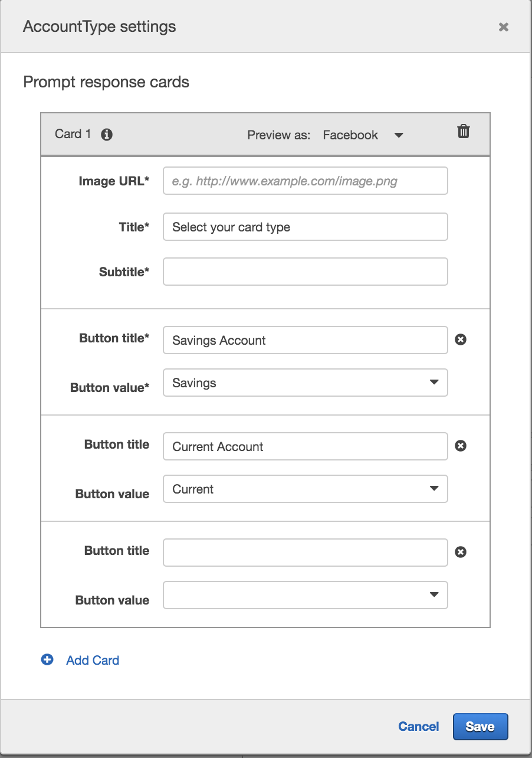532x758 pixels.
Task: Click the Card 1 info icon
Action: click(x=107, y=135)
